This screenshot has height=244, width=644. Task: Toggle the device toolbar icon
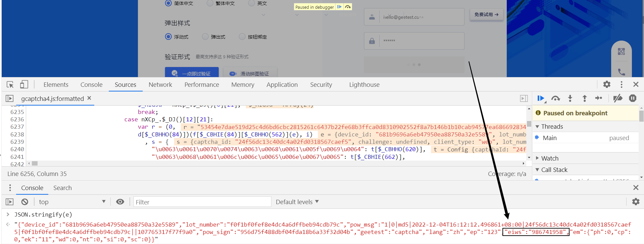(x=24, y=84)
